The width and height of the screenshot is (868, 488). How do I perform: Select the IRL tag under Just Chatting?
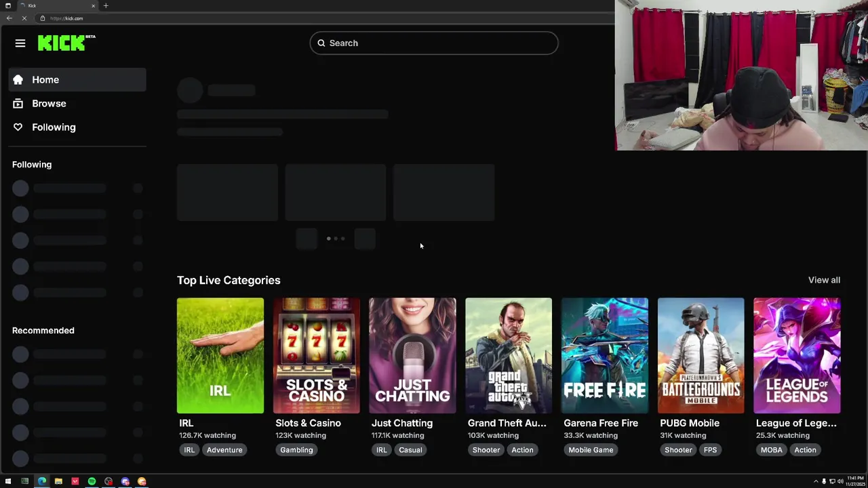[x=382, y=450]
